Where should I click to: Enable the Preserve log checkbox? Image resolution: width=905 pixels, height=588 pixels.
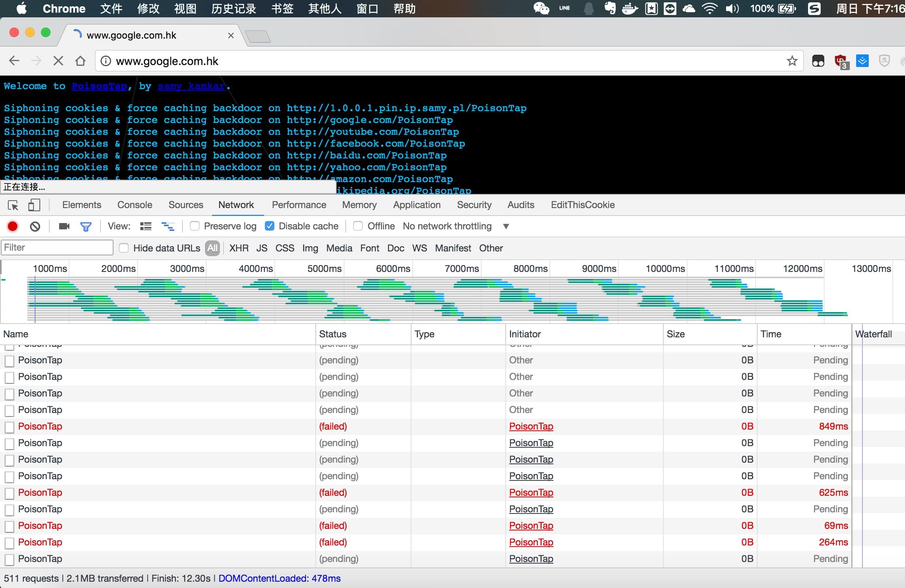click(x=195, y=226)
